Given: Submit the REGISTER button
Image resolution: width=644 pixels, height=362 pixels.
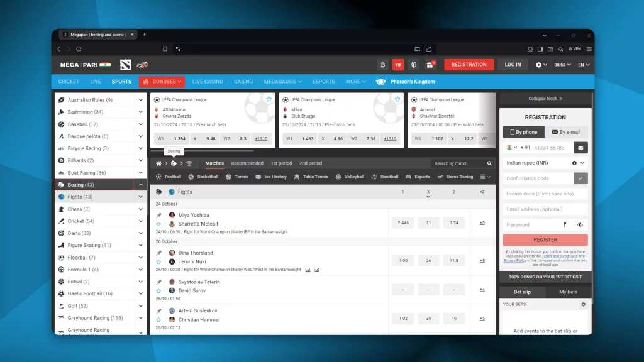Looking at the screenshot, I should tap(545, 239).
